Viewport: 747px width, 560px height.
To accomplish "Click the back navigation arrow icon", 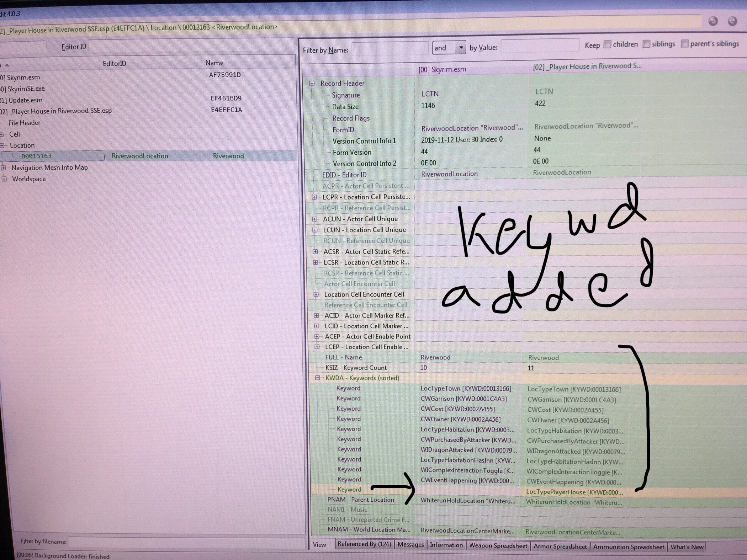I will (x=713, y=21).
